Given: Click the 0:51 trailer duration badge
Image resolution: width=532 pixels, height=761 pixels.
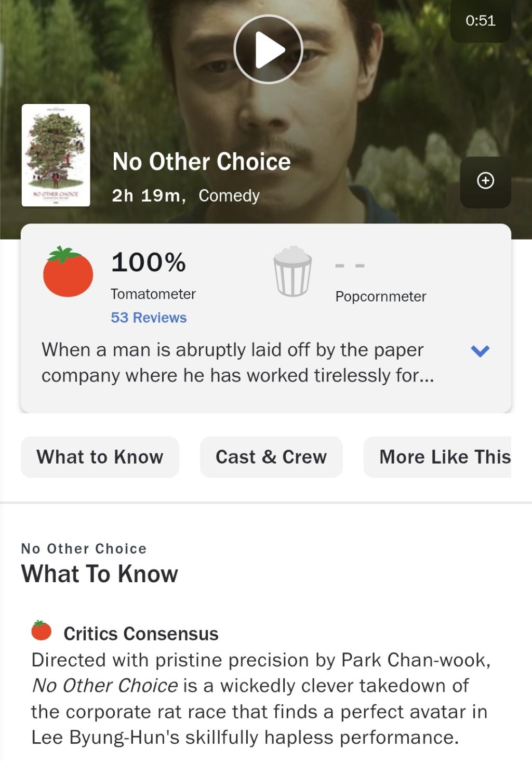Looking at the screenshot, I should click(480, 21).
